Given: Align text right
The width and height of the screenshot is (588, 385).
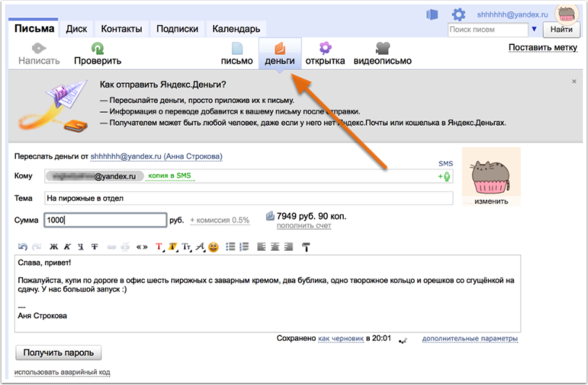Looking at the screenshot, I should click(x=288, y=246).
